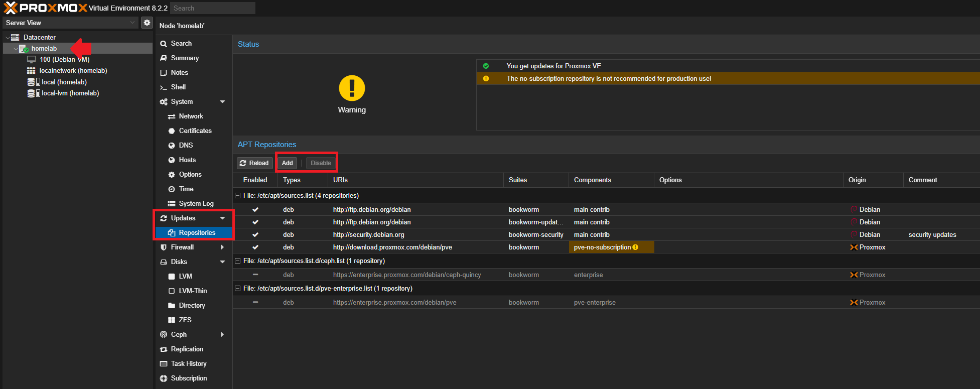Screen dimensions: 980x389
Task: Click the DNS globe icon
Action: (172, 146)
